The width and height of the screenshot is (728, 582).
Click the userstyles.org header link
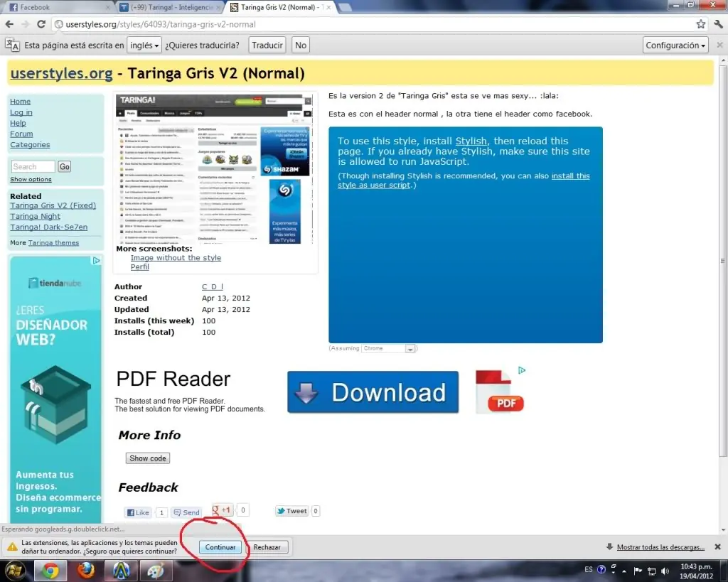[x=61, y=73]
